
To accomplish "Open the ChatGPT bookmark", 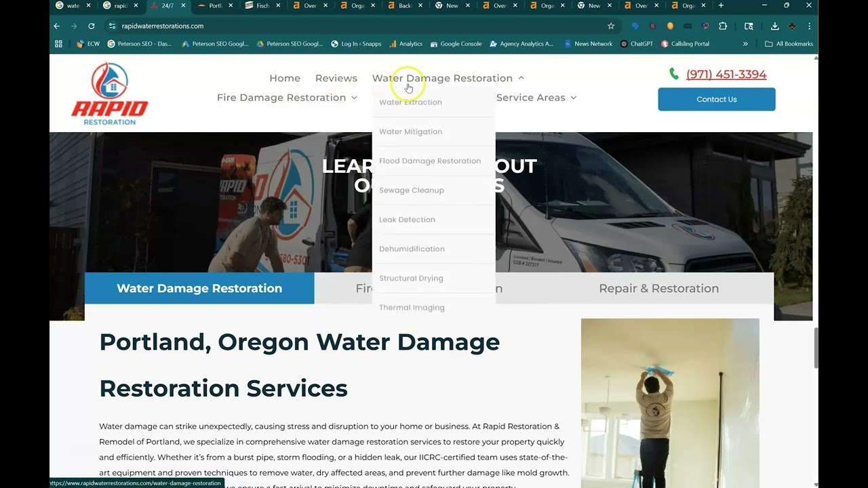I will click(x=636, y=43).
